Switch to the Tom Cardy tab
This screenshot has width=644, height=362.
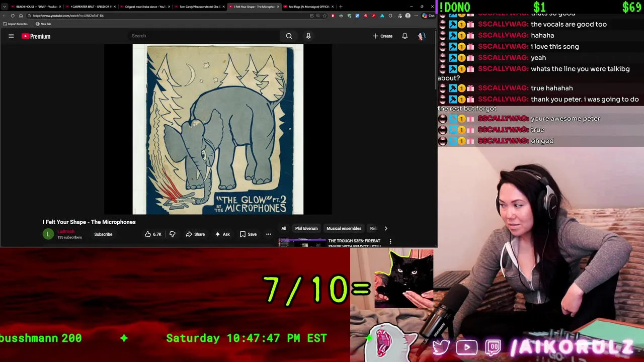click(x=200, y=7)
